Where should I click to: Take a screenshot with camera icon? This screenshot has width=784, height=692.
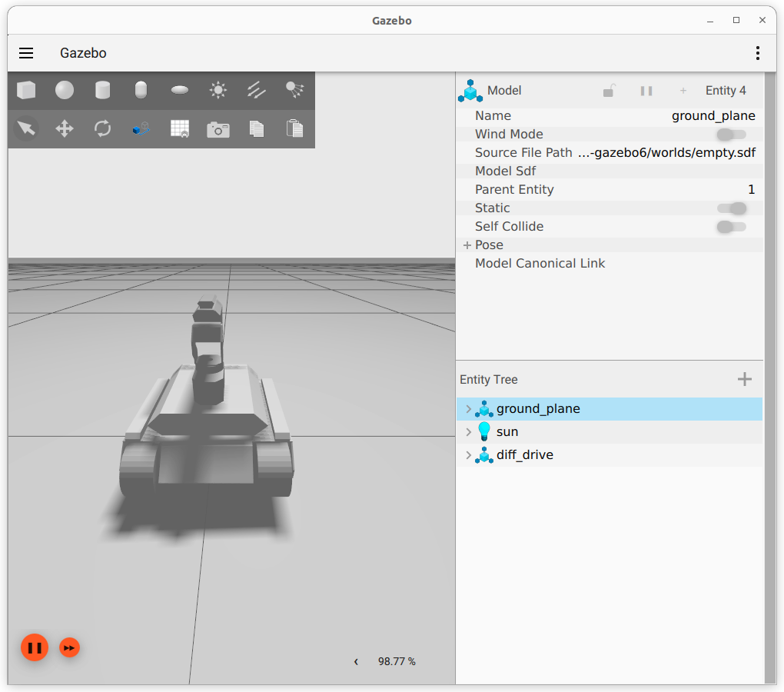pos(218,129)
